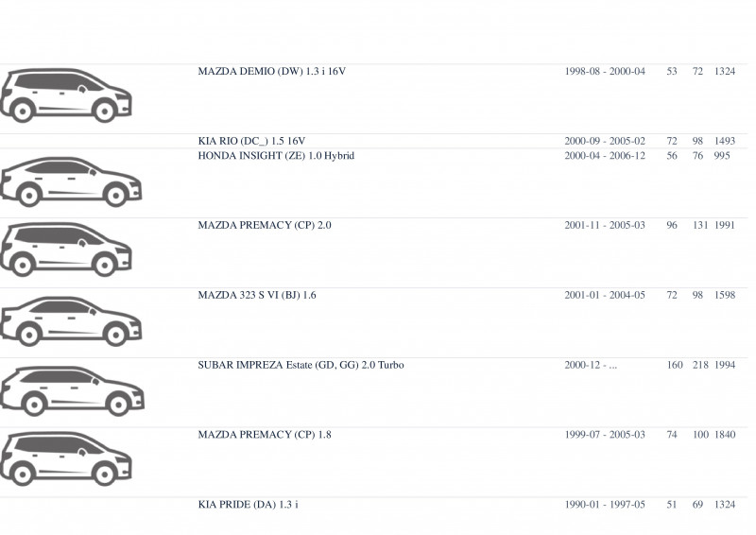Image resolution: width=756 pixels, height=535 pixels.
Task: Click the date range 2000-09 - 2005-02
Action: click(x=605, y=142)
